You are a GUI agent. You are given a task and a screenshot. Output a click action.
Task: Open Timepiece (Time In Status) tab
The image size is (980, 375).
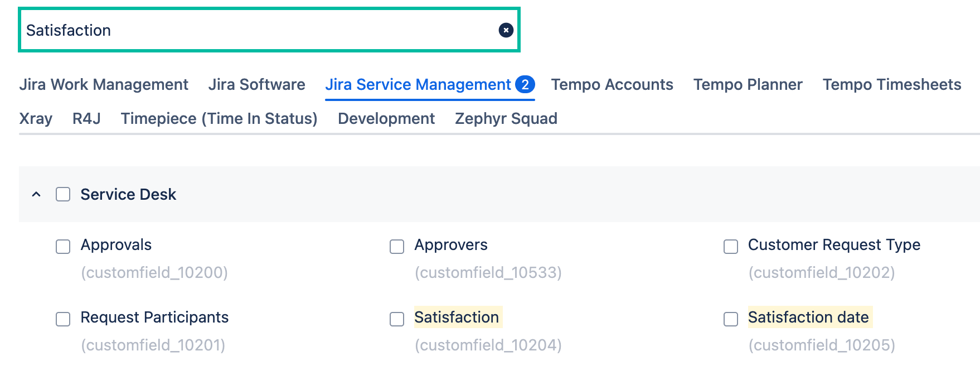[x=219, y=118]
